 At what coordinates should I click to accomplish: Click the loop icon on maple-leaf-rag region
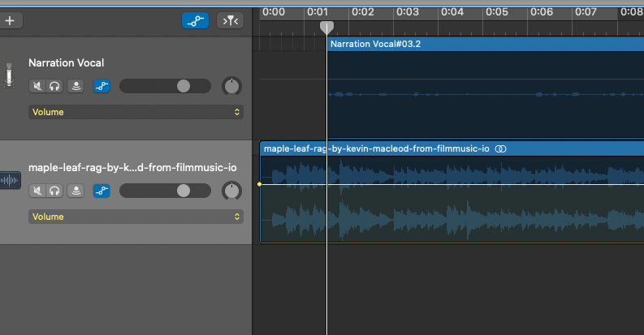(501, 148)
